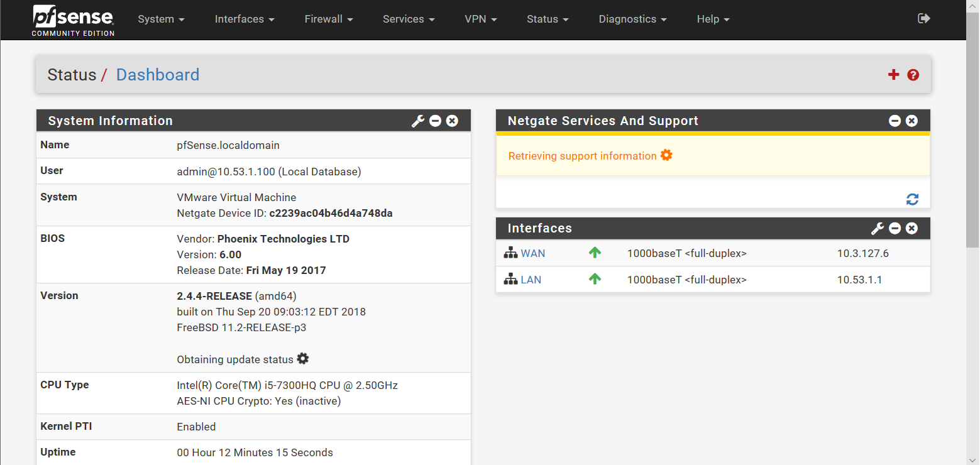
Task: Click the Interfaces panel wrench icon
Action: (x=877, y=228)
